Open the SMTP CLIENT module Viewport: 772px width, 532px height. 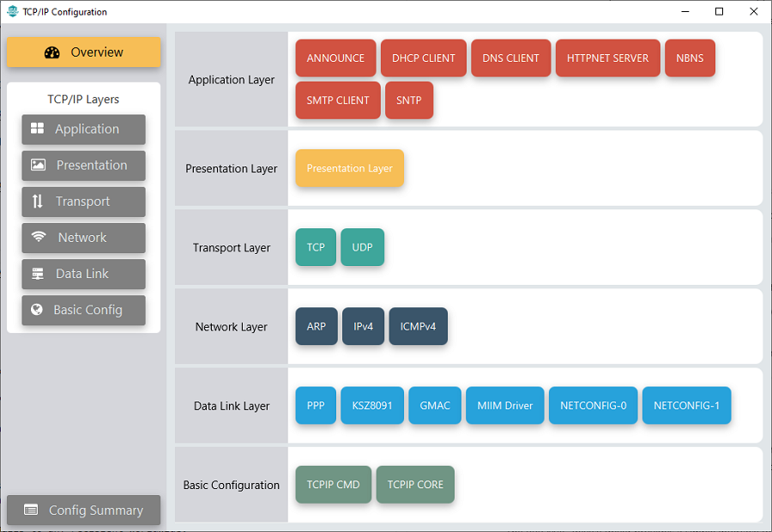coord(338,100)
